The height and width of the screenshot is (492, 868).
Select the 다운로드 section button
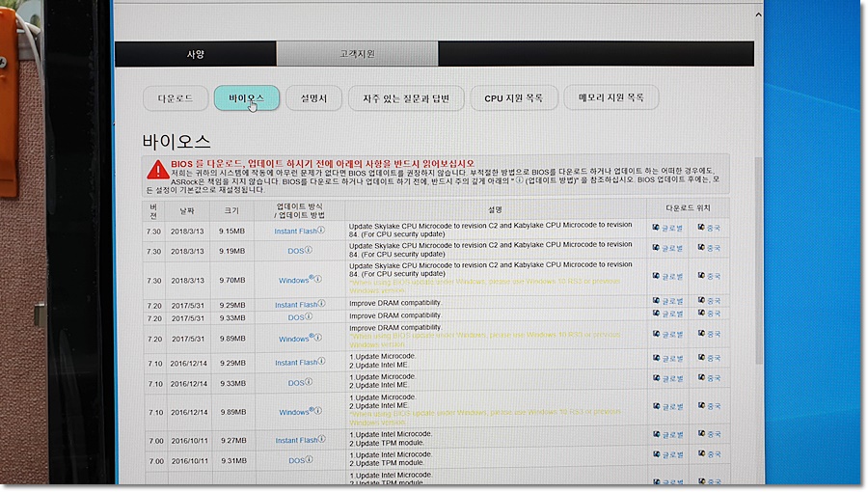click(x=176, y=98)
